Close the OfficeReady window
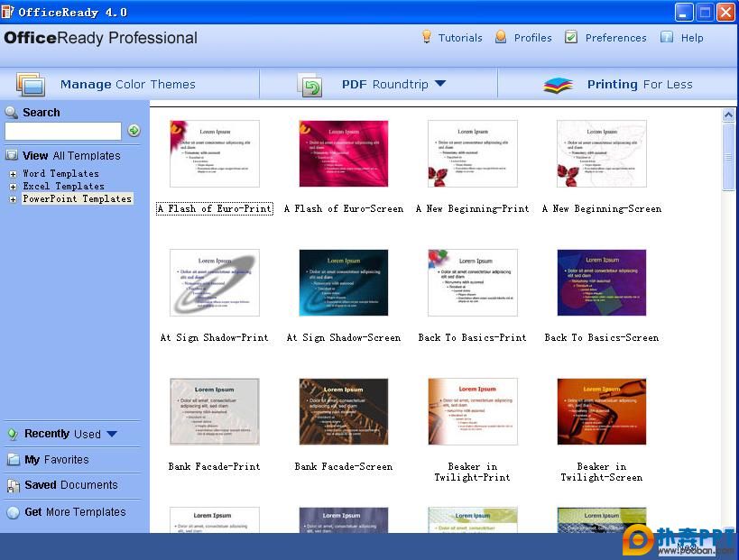Viewport: 739px width, 560px height. pos(725,13)
